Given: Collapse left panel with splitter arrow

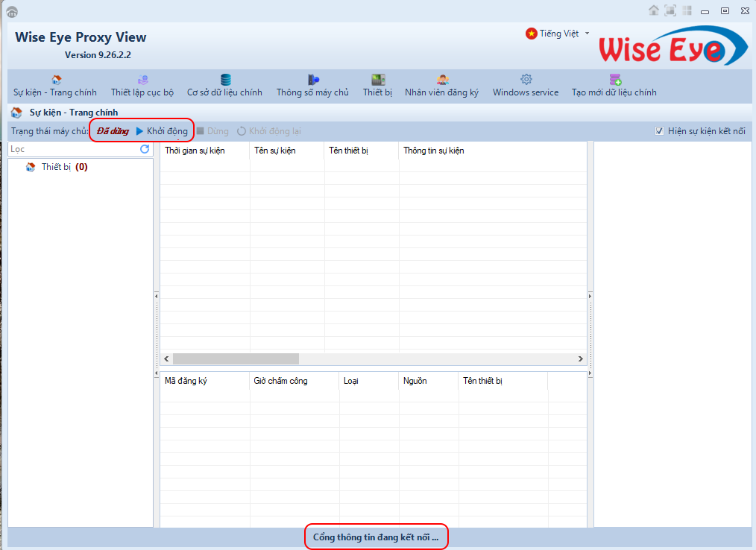Looking at the screenshot, I should click(157, 296).
